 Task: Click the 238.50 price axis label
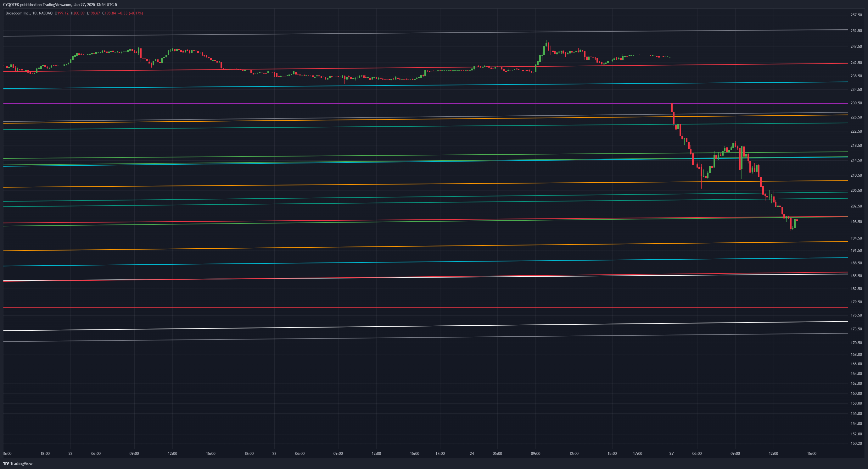[856, 76]
